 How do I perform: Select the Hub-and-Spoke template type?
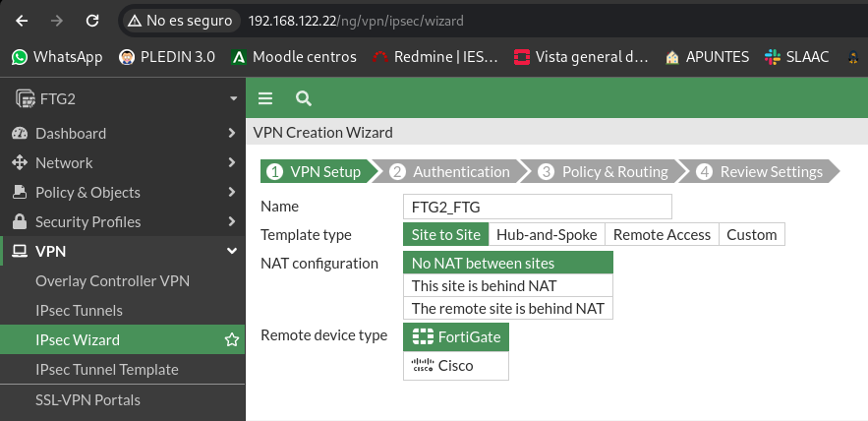(x=547, y=235)
